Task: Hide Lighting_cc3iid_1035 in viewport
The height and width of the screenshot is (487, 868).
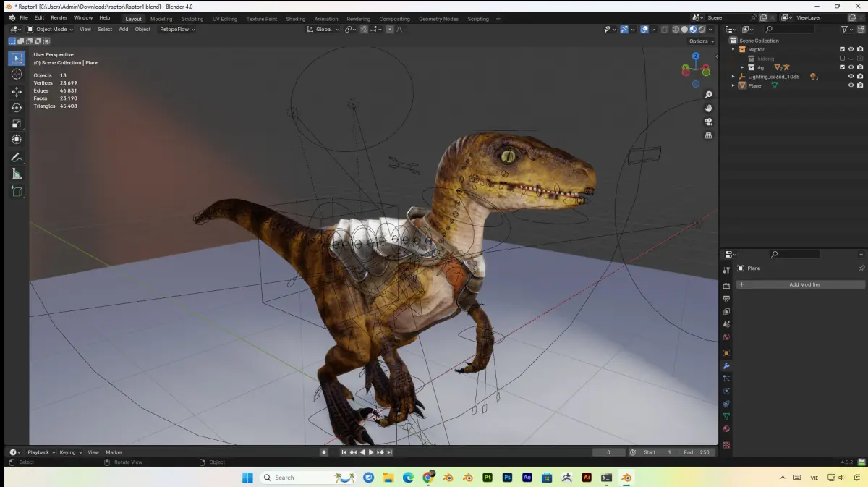Action: 851,76
